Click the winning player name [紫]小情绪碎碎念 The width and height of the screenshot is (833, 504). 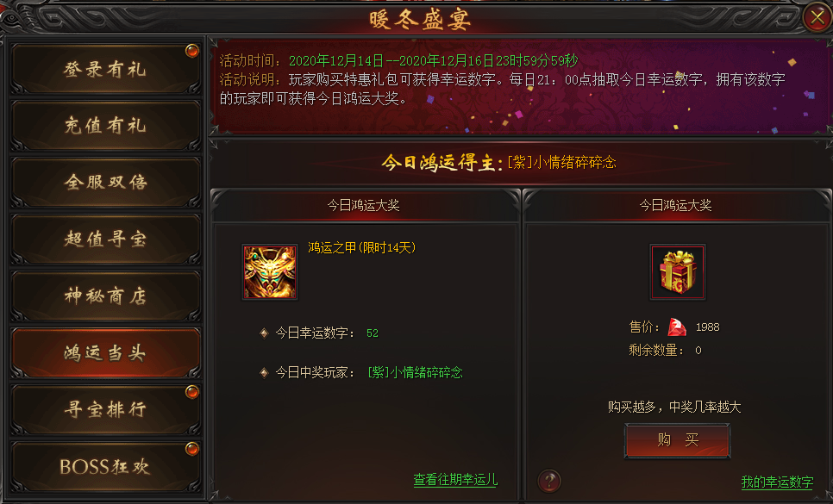pos(415,372)
